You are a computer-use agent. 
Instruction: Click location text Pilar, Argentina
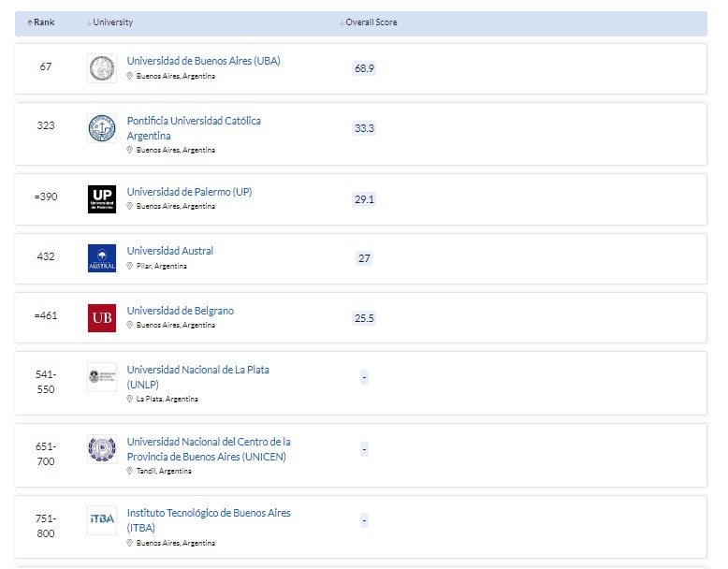click(x=162, y=266)
